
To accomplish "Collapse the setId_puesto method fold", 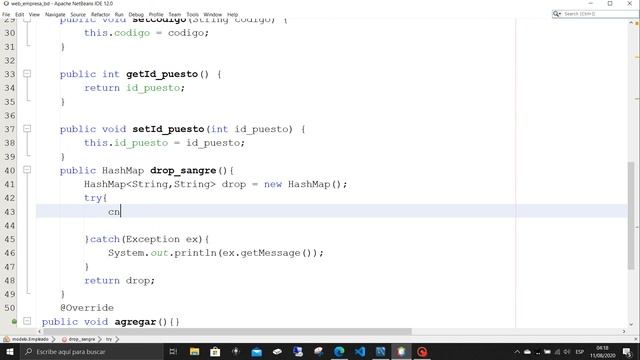I will pos(27,129).
